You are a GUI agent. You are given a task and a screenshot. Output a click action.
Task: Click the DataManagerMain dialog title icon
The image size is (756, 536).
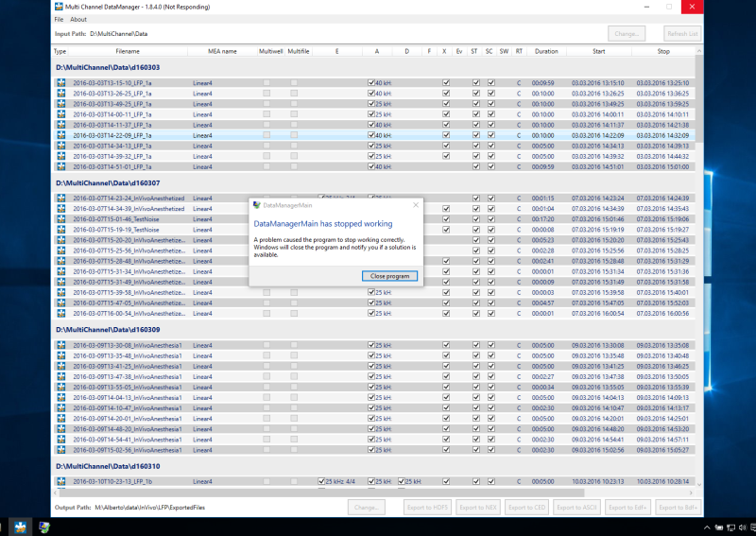257,205
